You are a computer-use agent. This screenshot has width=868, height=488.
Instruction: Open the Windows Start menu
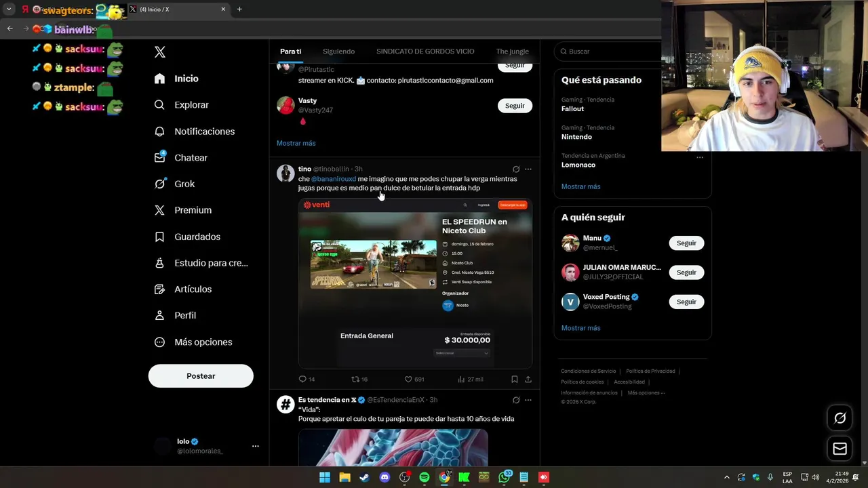point(325,477)
